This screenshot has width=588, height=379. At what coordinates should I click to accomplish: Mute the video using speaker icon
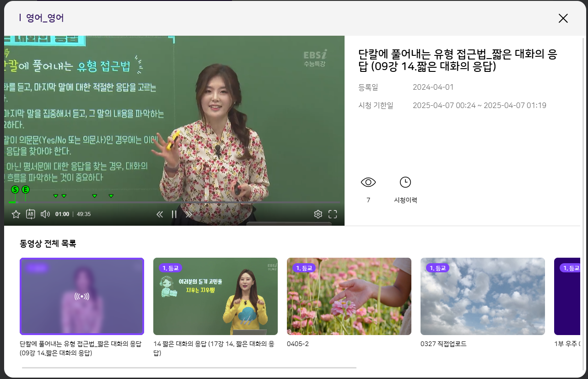tap(45, 214)
